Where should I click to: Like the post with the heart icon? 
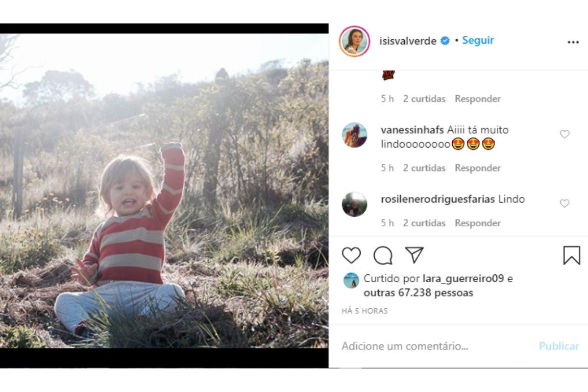click(x=351, y=255)
